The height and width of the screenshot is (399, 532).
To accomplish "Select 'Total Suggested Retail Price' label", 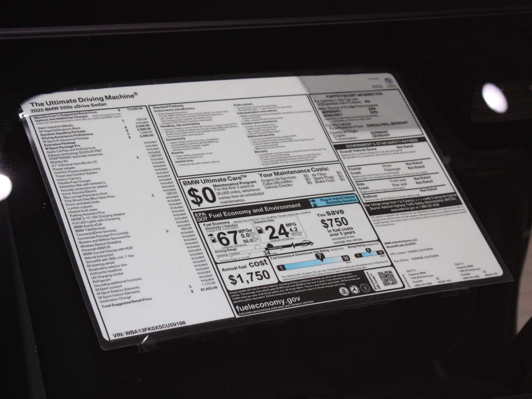I will click(127, 303).
